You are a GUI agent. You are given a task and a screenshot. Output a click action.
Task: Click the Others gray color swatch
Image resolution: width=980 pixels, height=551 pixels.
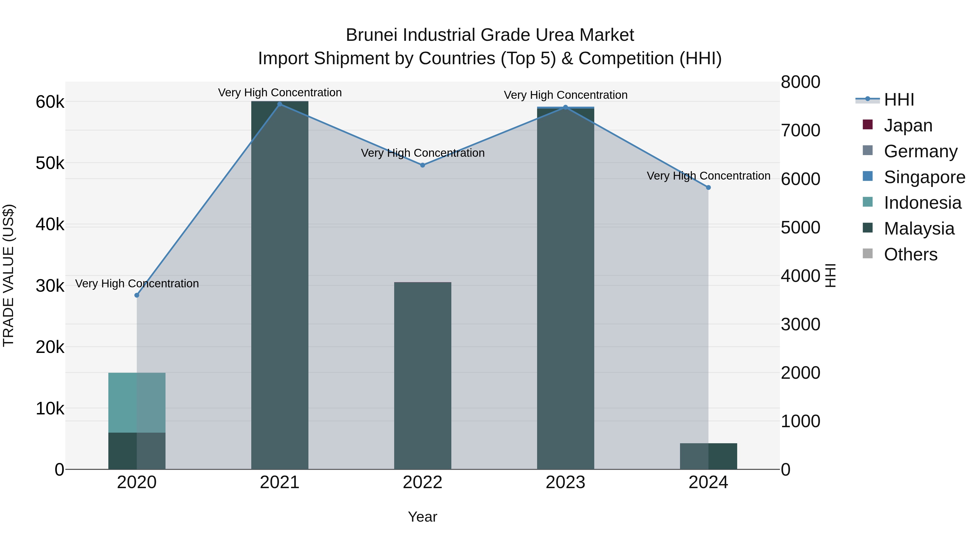tap(868, 254)
